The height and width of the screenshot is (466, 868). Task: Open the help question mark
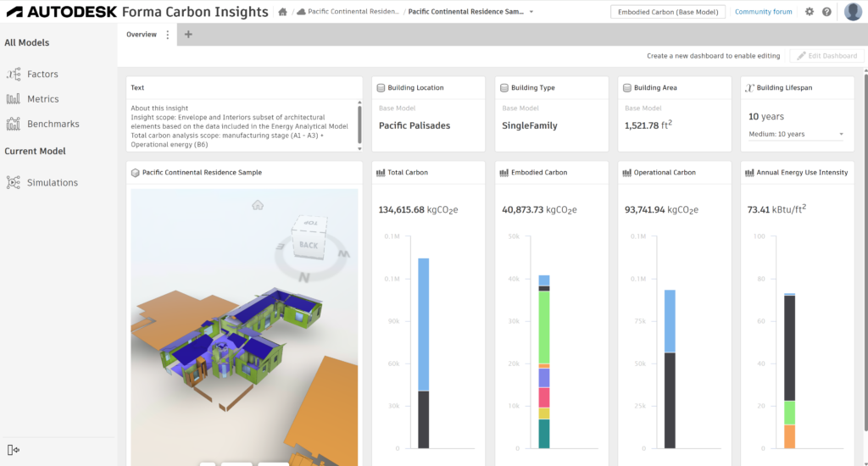(826, 12)
